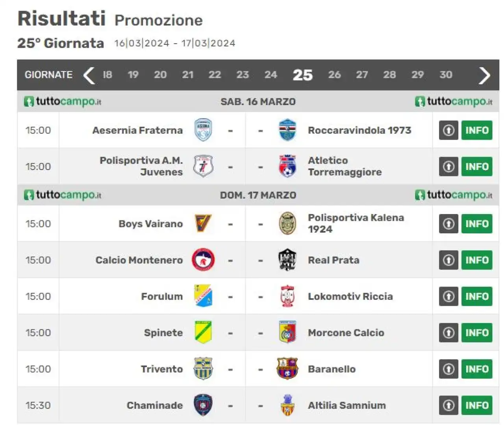This screenshot has width=504, height=425.
Task: Click the Lokomotiv Riccia team crest
Action: click(287, 296)
